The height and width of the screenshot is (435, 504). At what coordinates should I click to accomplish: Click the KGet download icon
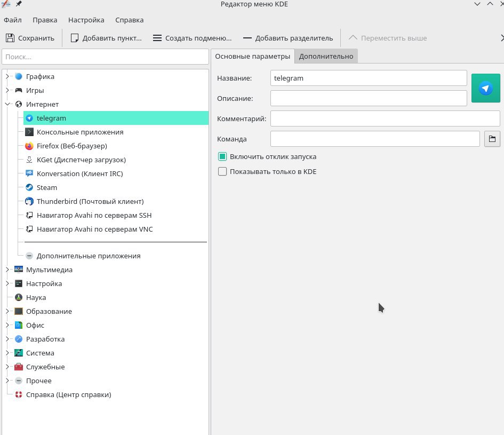(x=29, y=160)
